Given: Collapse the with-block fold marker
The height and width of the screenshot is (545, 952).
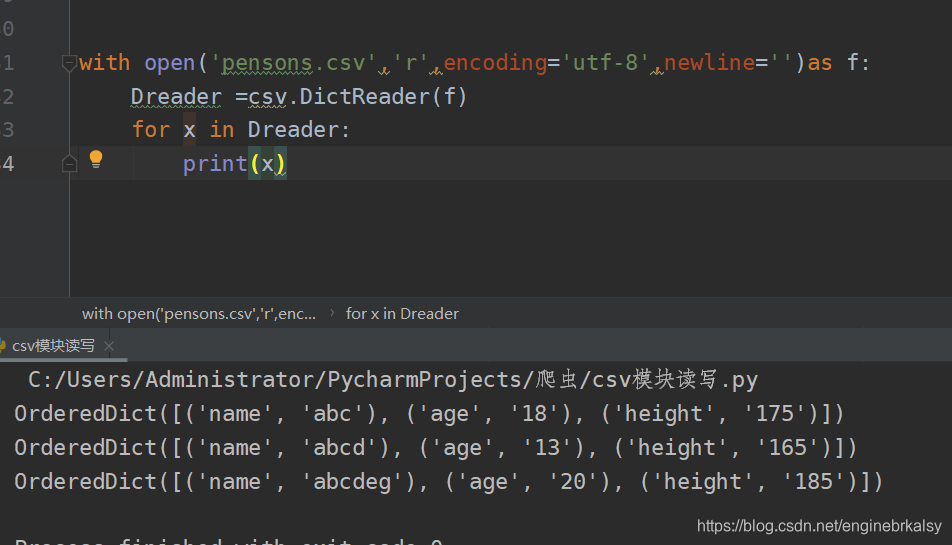Looking at the screenshot, I should tap(69, 63).
